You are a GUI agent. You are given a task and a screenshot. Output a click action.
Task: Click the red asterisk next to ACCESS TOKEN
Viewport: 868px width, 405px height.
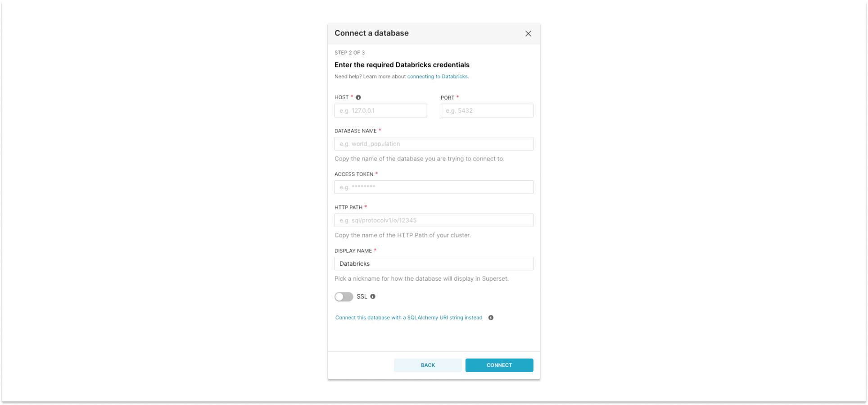coord(377,173)
